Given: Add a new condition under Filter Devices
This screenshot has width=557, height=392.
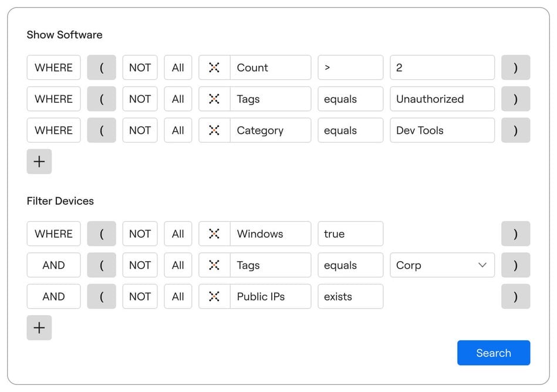Looking at the screenshot, I should (x=39, y=327).
